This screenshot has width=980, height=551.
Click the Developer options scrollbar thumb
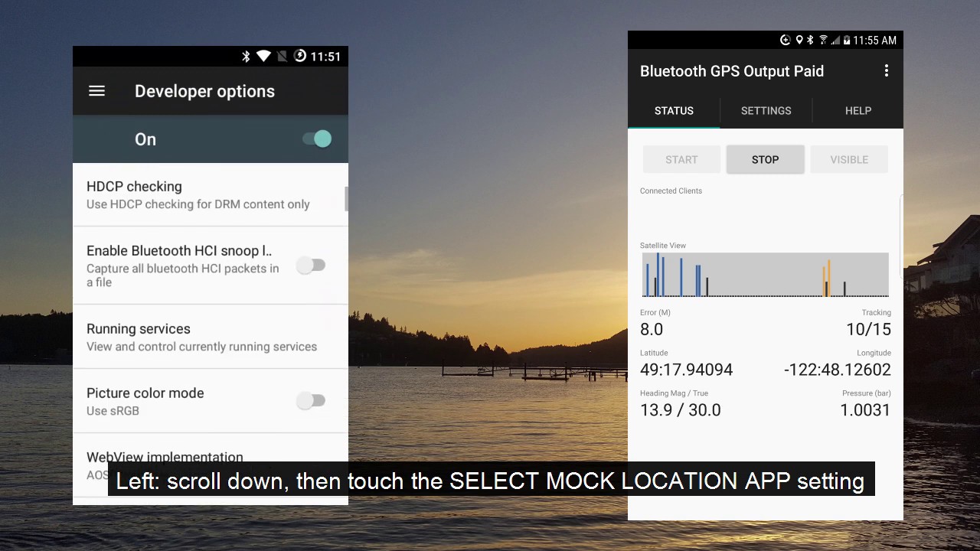point(346,198)
